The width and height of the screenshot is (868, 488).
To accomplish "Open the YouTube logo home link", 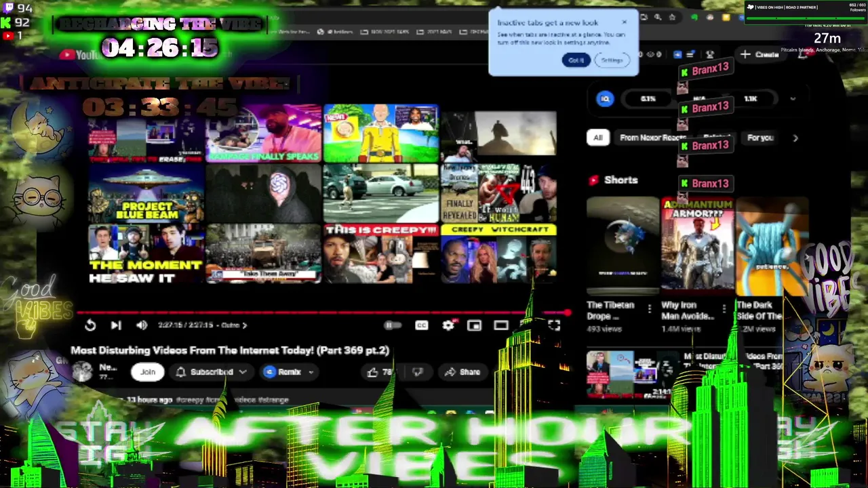I will click(80, 55).
